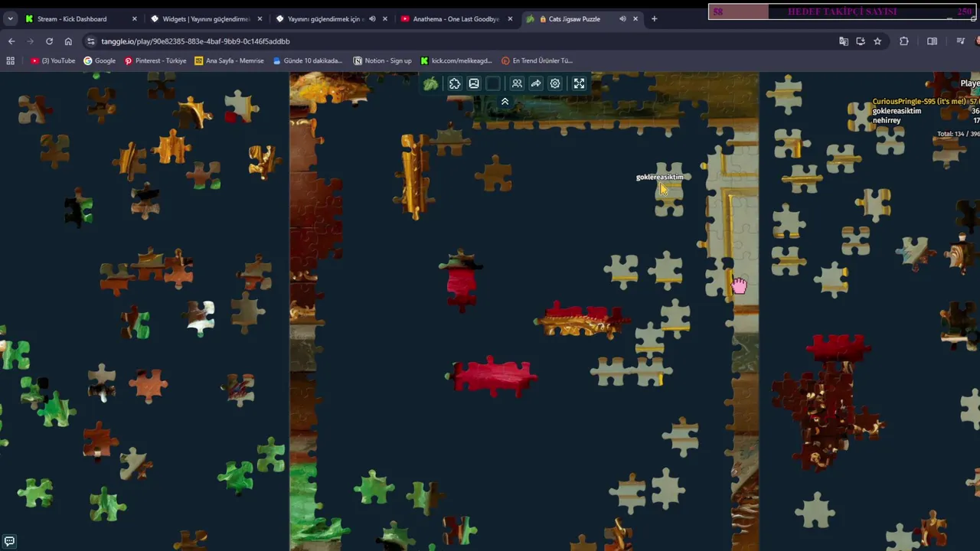Open the YouTube bookmark

(53, 60)
